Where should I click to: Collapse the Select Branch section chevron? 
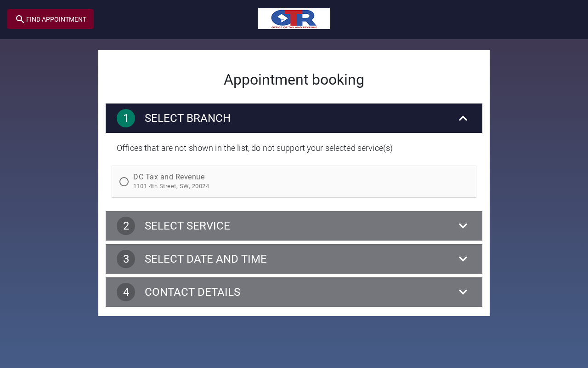(x=463, y=118)
